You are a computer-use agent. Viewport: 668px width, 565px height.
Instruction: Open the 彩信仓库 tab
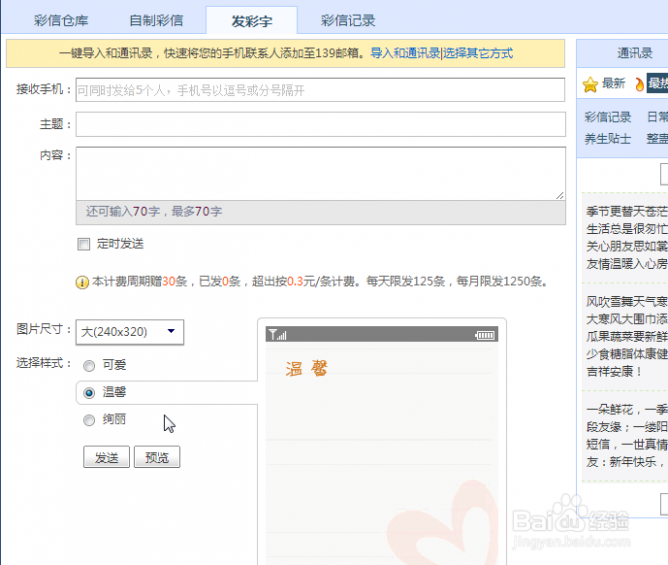pos(61,20)
